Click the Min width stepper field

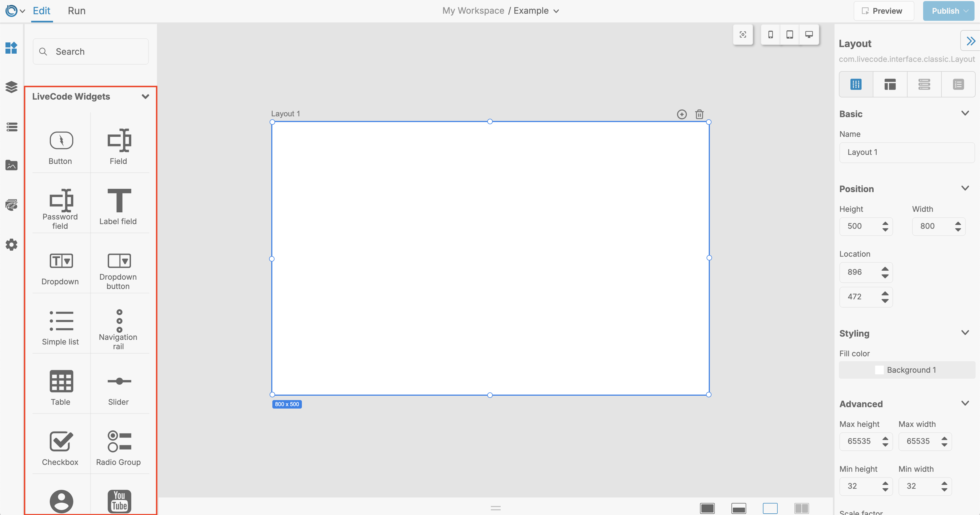click(x=925, y=487)
